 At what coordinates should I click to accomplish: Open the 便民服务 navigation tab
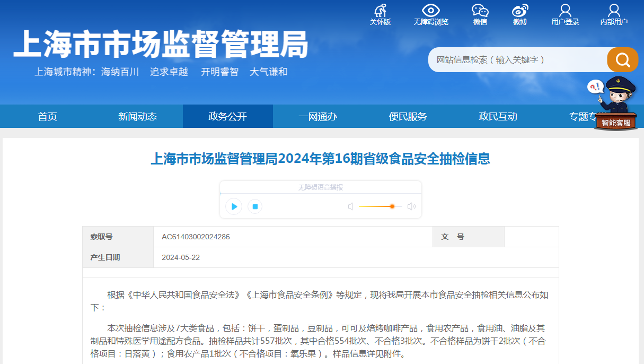(x=408, y=116)
